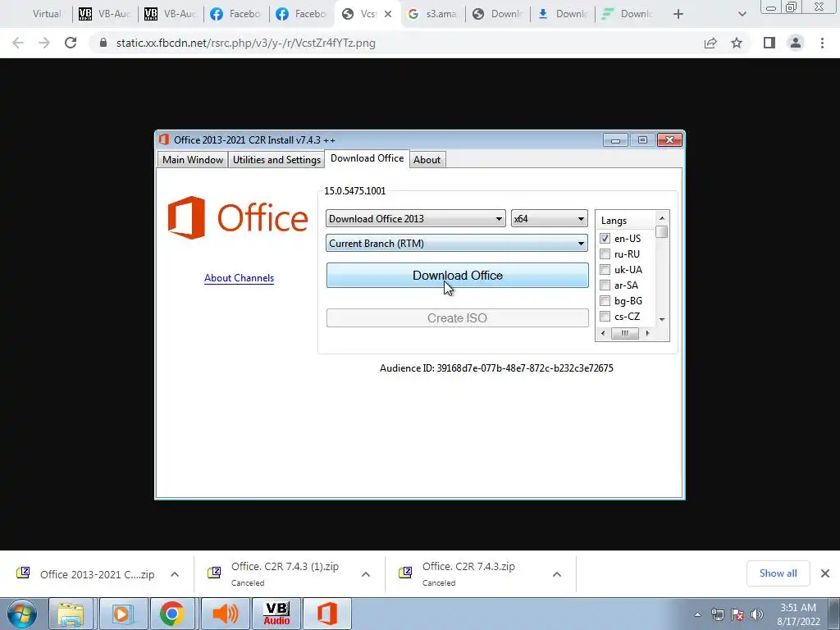The image size is (840, 630).
Task: Click the Office. C2R 7.4.3 (1).zip file icon
Action: pyautogui.click(x=214, y=573)
